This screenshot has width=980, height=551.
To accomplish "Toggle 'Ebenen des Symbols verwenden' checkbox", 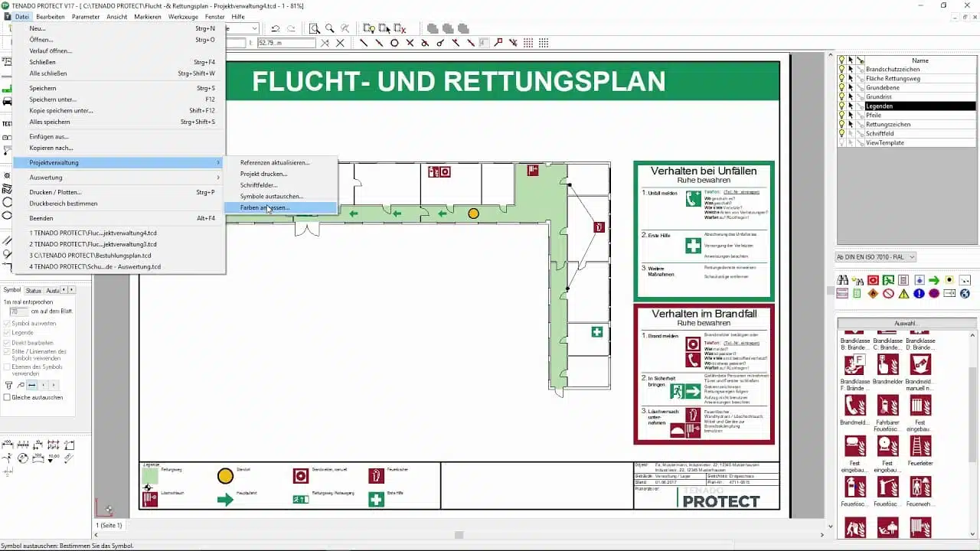I will tap(8, 367).
